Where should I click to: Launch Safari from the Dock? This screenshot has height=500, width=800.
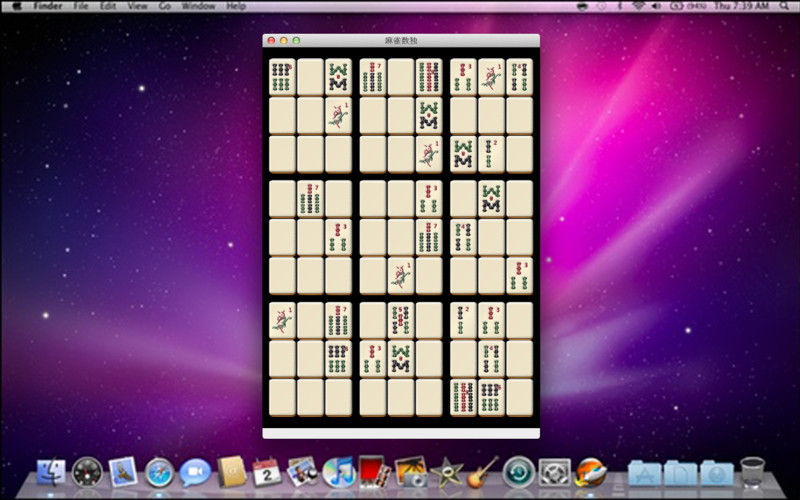point(159,472)
